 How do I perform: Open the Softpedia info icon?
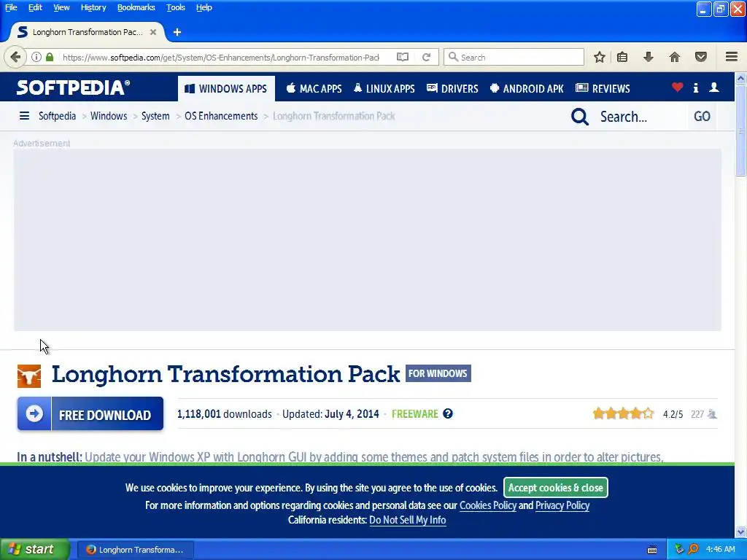click(696, 87)
